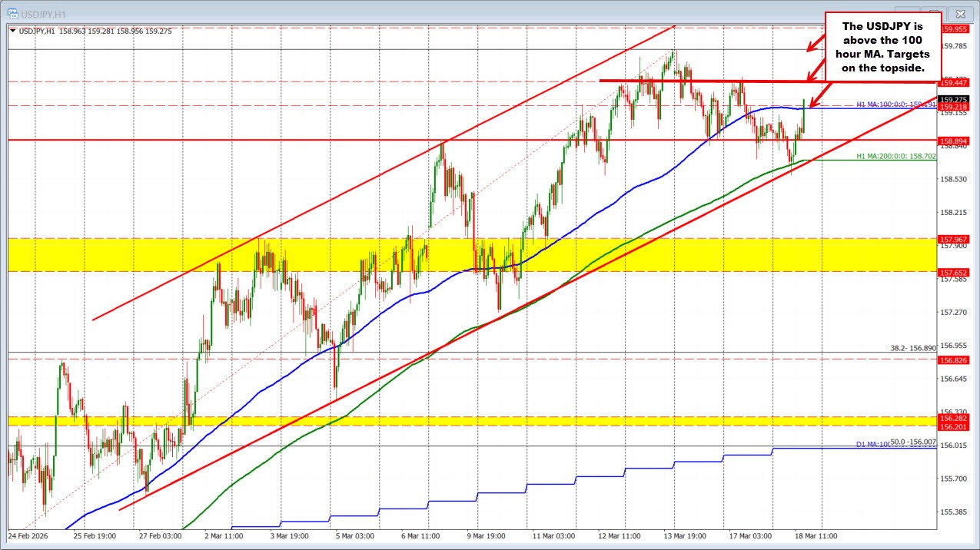Click the 50.0 - 156.007 Fibonacci label
Screen dimensions: 980x550
(x=912, y=442)
